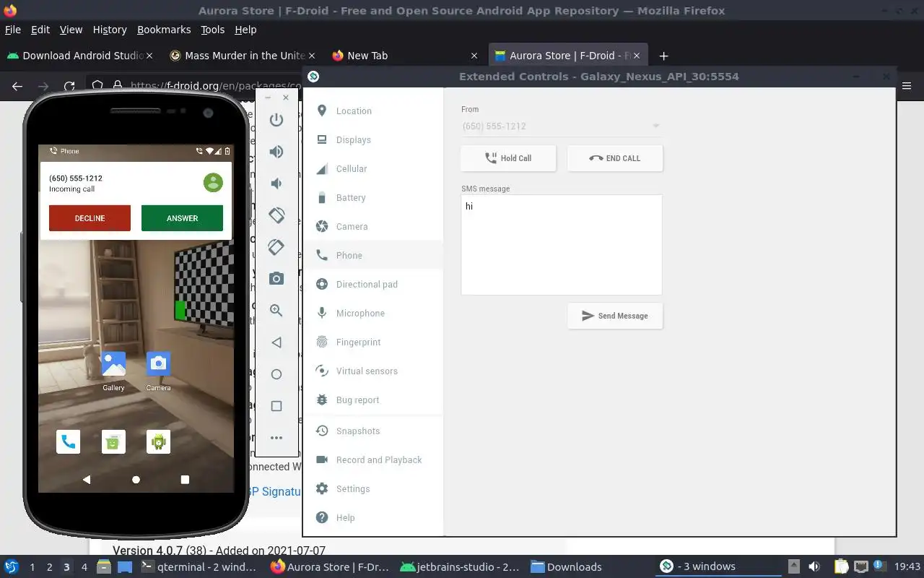The image size is (924, 578).
Task: Raise volume with the emulator volume-up icon
Action: [276, 152]
